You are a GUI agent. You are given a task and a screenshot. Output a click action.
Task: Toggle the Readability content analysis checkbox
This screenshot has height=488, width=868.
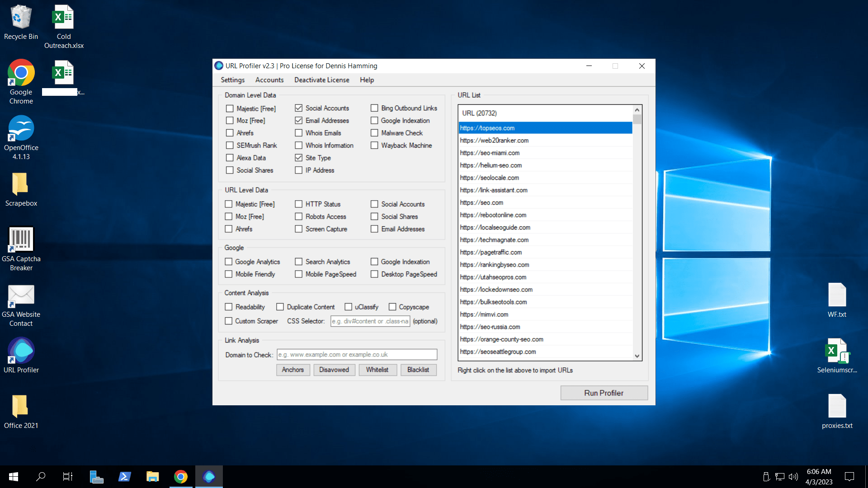[x=230, y=306]
